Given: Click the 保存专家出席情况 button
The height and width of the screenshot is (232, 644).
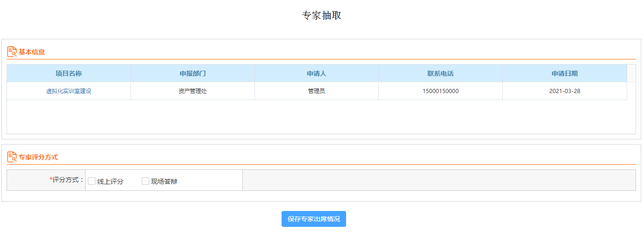Looking at the screenshot, I should 314,219.
